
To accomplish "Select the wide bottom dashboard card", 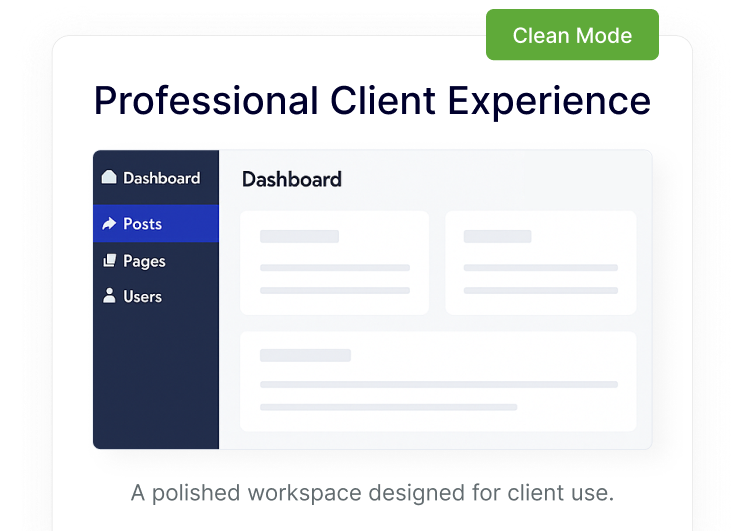I will tap(437, 381).
